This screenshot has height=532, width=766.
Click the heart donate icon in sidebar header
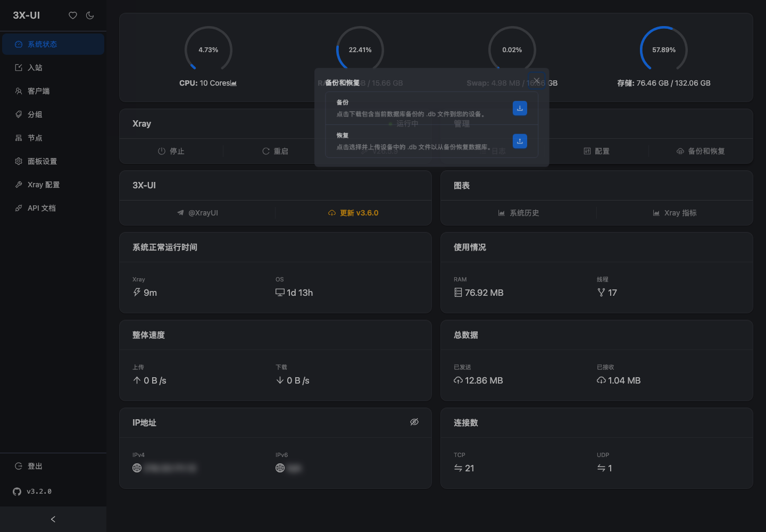pos(73,15)
